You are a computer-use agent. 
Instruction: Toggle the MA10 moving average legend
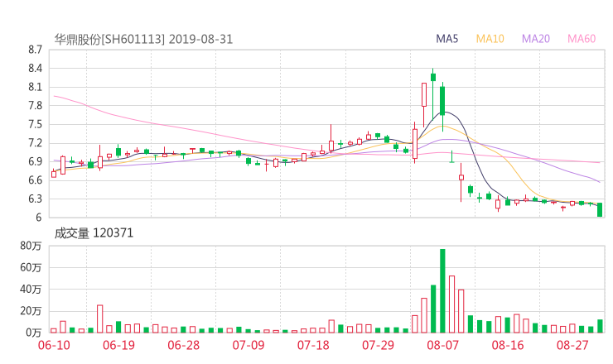point(490,39)
